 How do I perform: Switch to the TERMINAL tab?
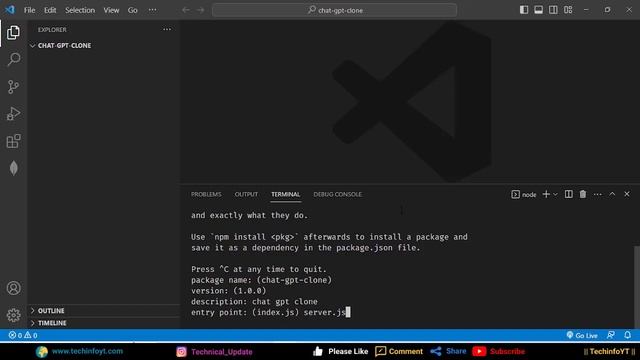pyautogui.click(x=286, y=194)
